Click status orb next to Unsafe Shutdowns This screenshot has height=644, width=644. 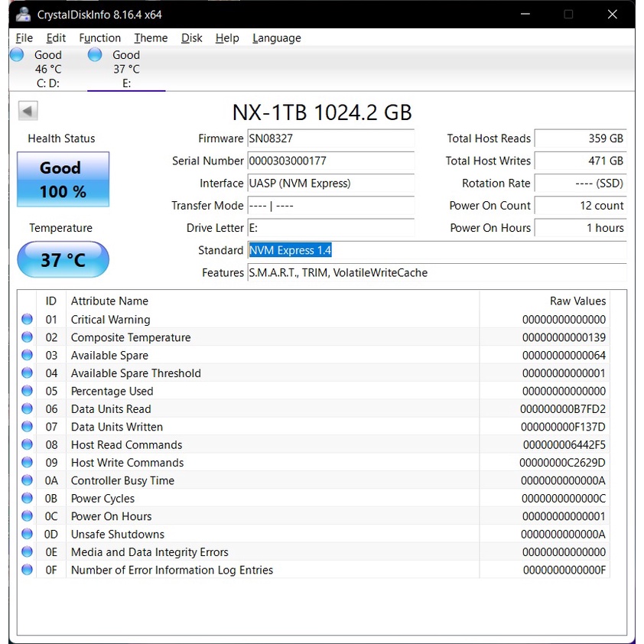(28, 534)
